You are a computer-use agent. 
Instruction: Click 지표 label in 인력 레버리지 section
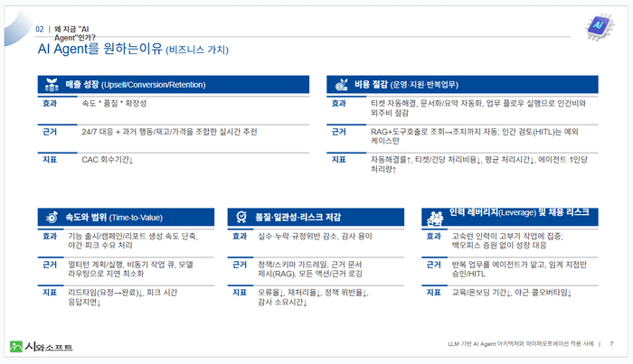click(433, 293)
